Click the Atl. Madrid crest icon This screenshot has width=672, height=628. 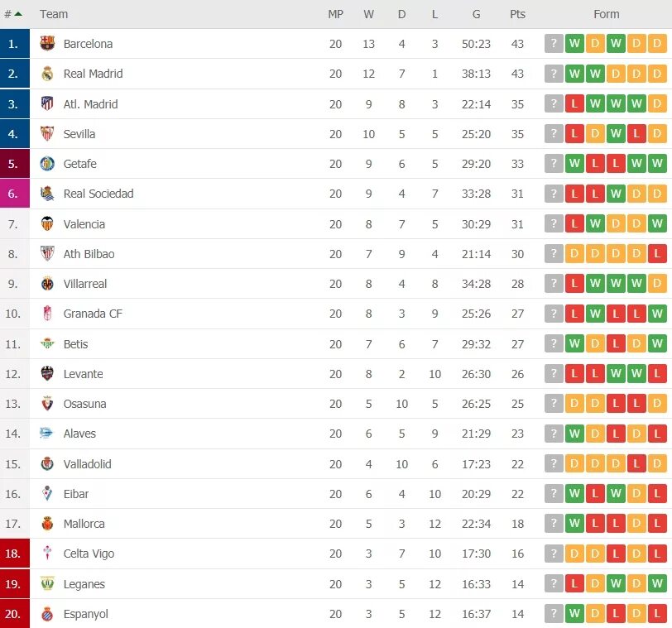point(47,104)
